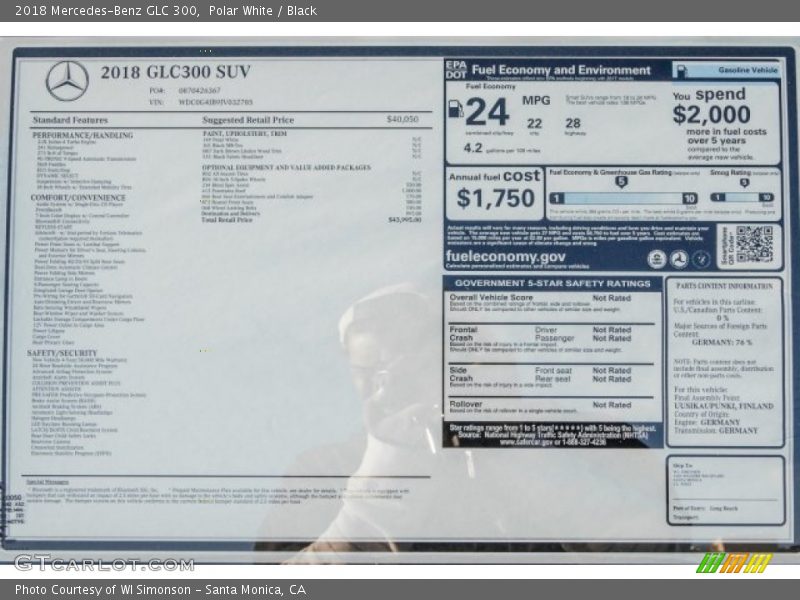Click the 'Frontal Crash' row label
This screenshot has width=800, height=600.
pyautogui.click(x=463, y=334)
